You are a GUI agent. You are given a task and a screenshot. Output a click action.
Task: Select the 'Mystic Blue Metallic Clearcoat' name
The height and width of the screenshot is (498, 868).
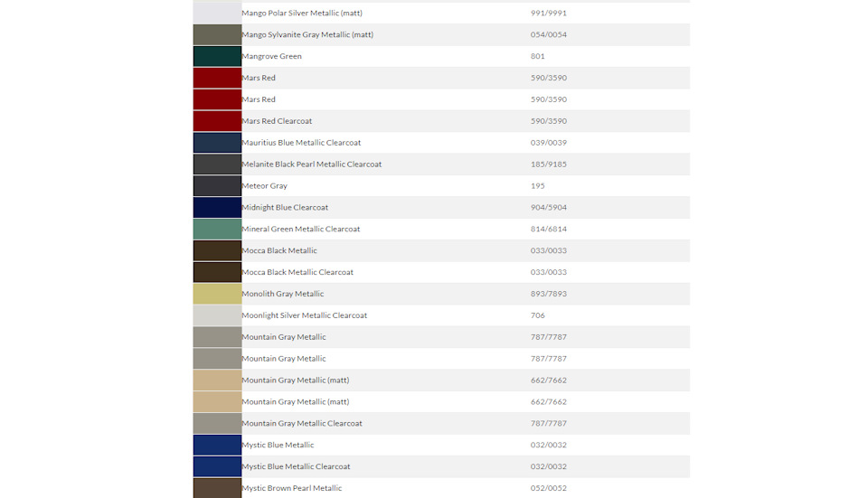pos(296,465)
